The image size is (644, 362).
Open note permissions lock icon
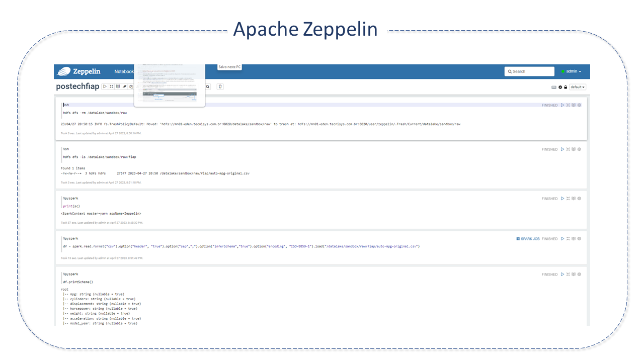point(566,87)
